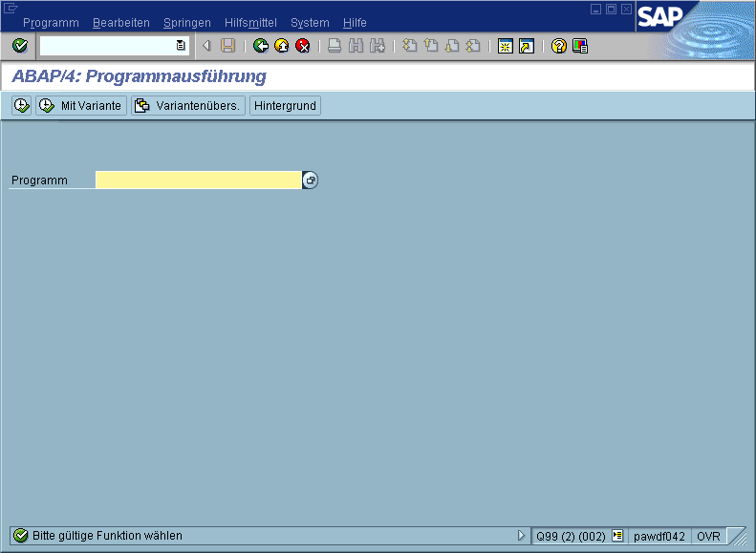Click the Hintergrund button

pos(285,106)
